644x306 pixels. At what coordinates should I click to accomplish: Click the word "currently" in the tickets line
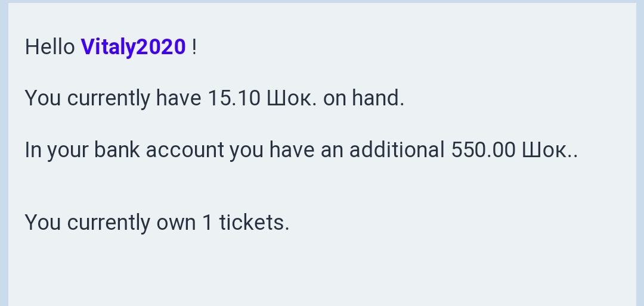[109, 223]
